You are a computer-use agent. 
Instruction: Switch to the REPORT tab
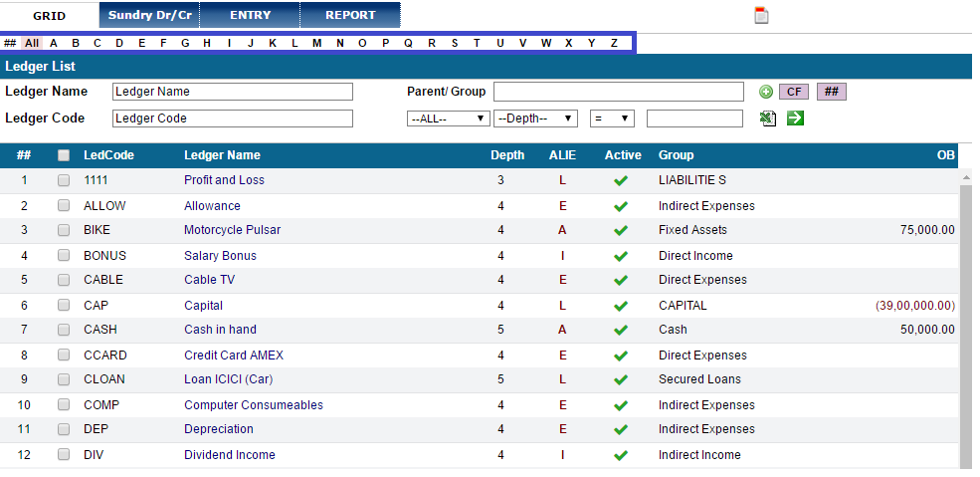[x=350, y=15]
